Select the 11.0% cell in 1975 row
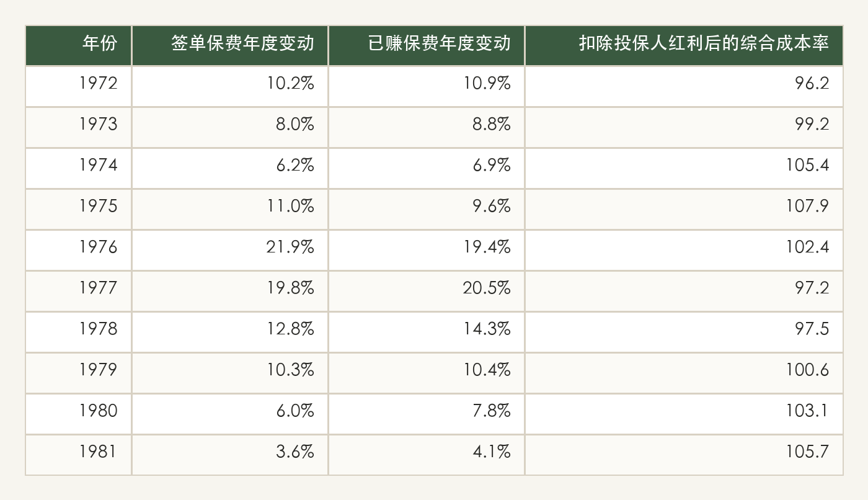The height and width of the screenshot is (500, 868). pyautogui.click(x=230, y=209)
